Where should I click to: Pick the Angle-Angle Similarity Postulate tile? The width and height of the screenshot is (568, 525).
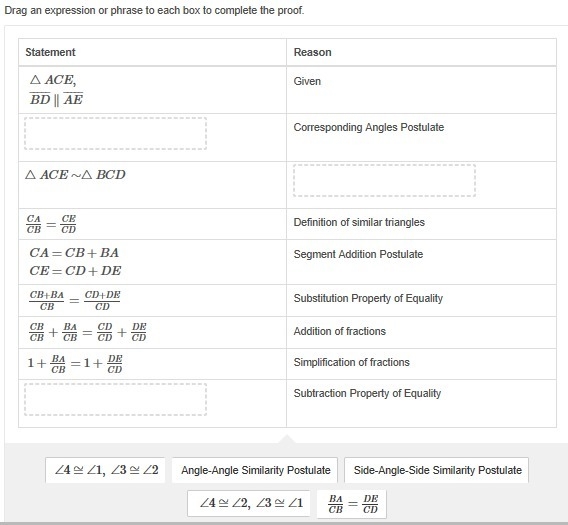255,470
